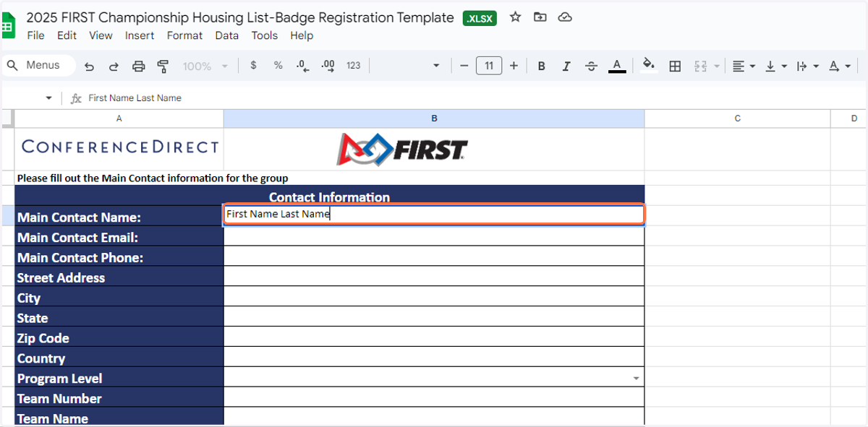Click the Undo arrow
Viewport: 868px width, 427px height.
(89, 66)
